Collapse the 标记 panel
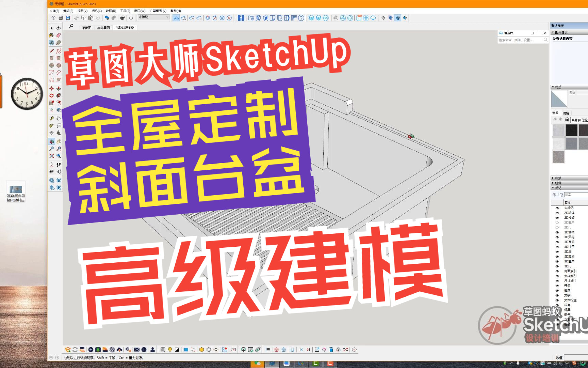Image resolution: width=588 pixels, height=368 pixels. tap(553, 188)
